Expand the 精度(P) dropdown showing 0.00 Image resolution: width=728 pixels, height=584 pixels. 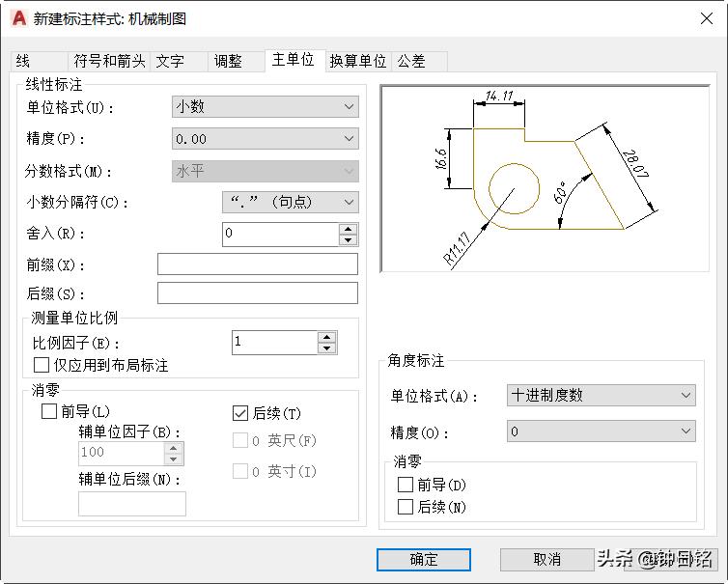(266, 139)
